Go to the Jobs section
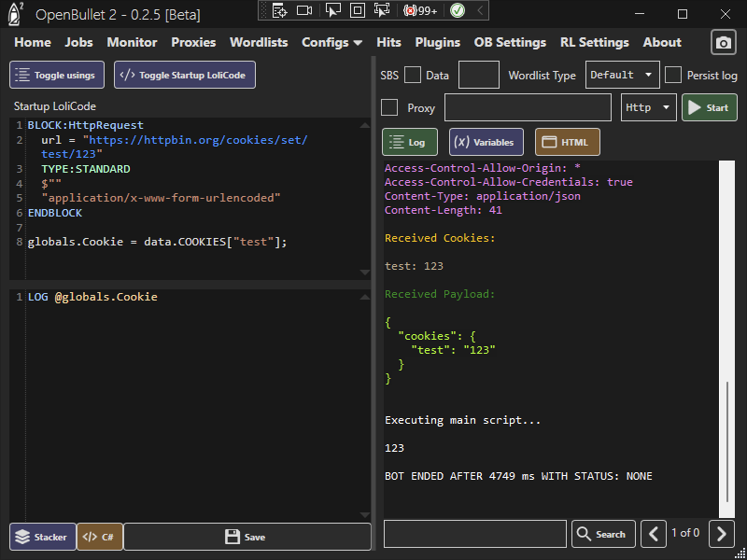 click(79, 42)
